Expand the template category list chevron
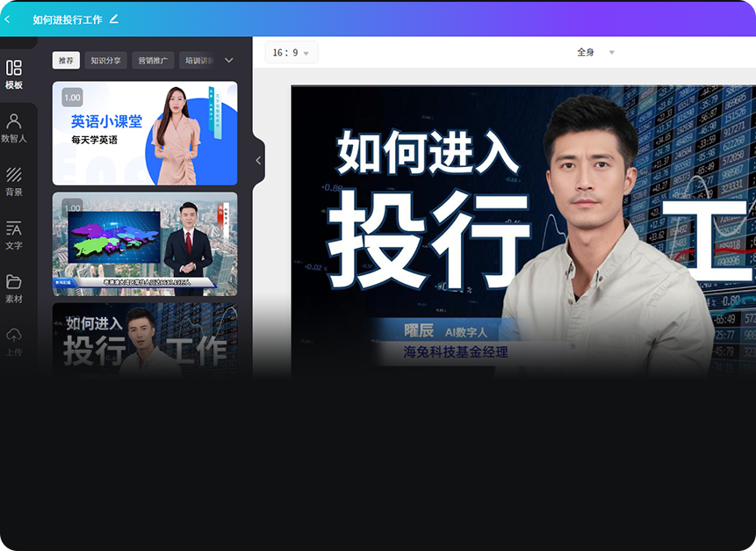Image resolution: width=756 pixels, height=551 pixels. pos(229,61)
